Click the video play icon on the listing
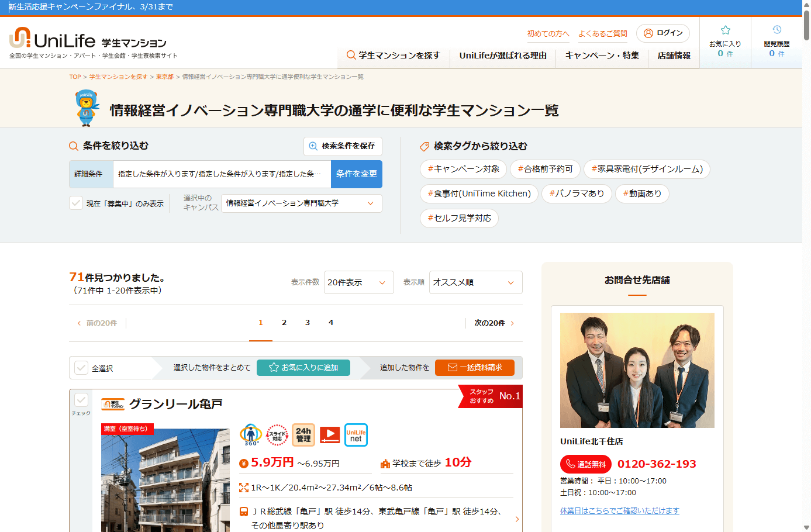Screen dimensions: 811x532 [x=330, y=435]
